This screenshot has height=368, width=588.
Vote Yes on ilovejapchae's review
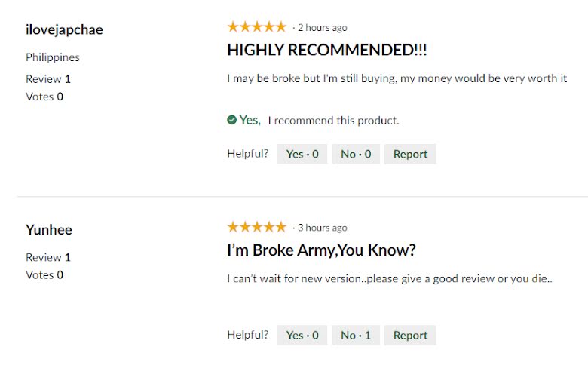302,154
